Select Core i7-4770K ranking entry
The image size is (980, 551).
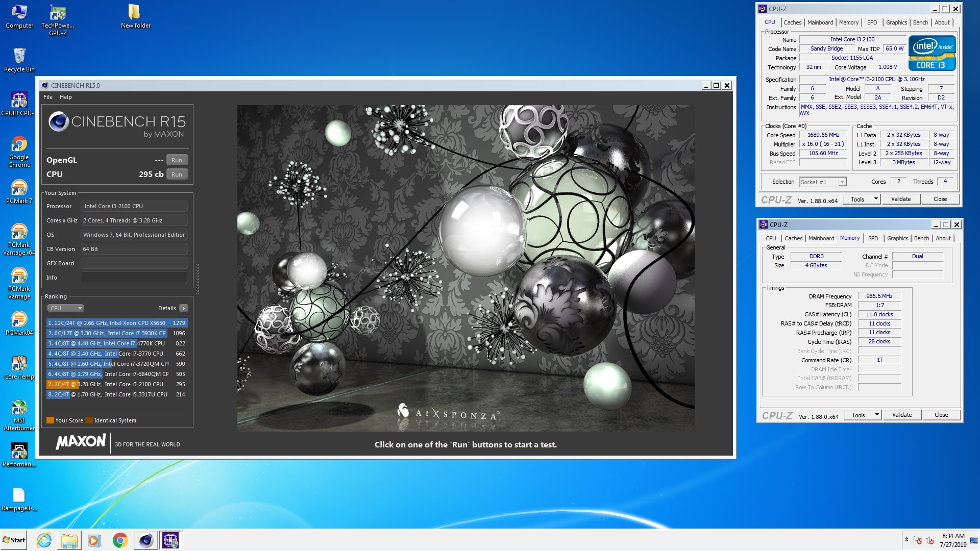[117, 343]
